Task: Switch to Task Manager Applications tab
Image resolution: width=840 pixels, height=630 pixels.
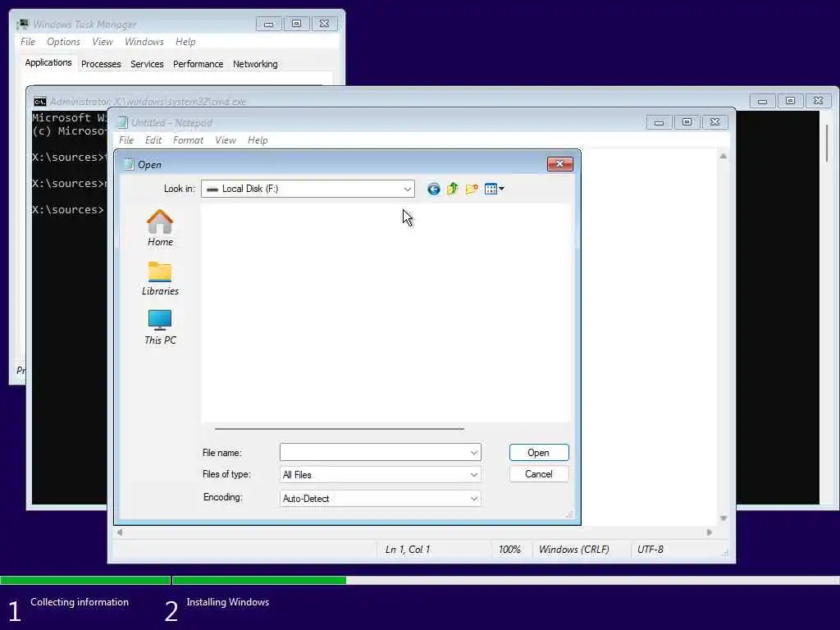Action: point(48,62)
